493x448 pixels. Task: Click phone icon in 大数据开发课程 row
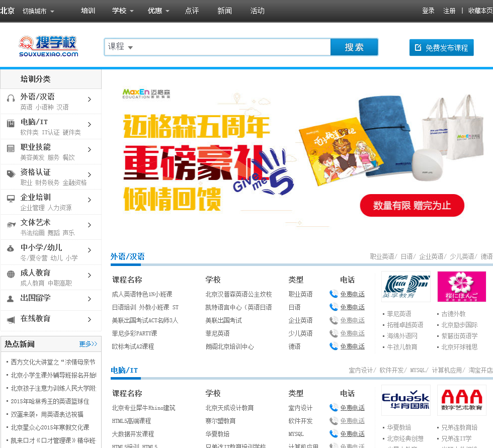(x=334, y=434)
